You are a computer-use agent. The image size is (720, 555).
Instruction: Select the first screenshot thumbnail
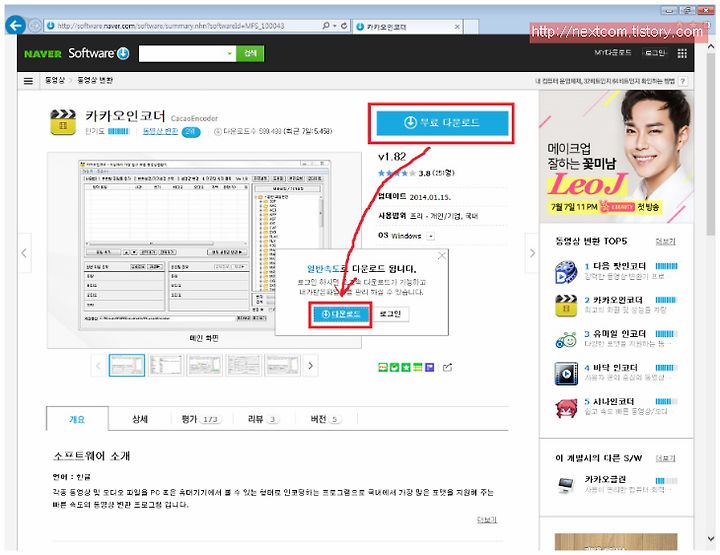pos(127,366)
